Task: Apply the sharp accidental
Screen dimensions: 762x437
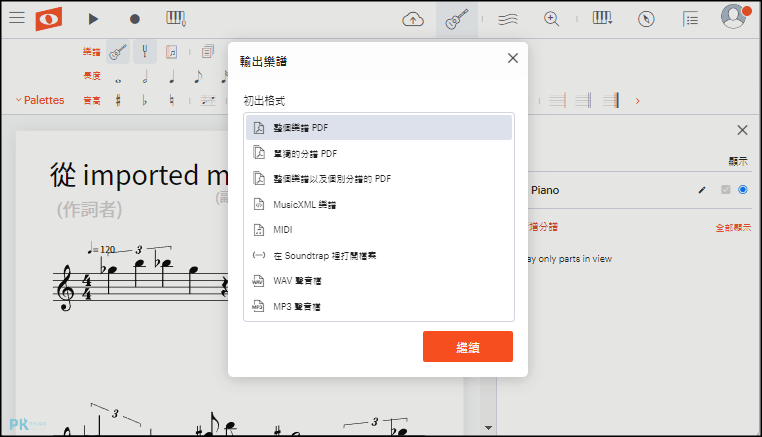Action: coord(118,100)
